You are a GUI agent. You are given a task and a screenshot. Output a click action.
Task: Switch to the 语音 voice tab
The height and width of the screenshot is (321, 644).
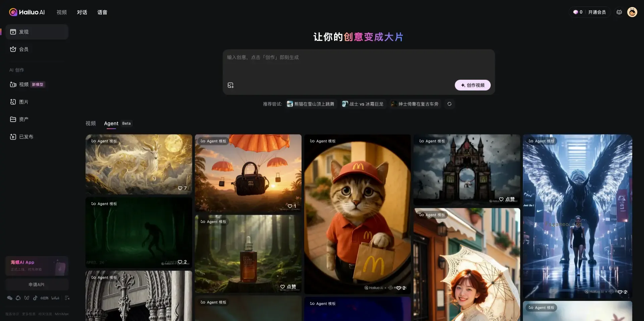102,12
